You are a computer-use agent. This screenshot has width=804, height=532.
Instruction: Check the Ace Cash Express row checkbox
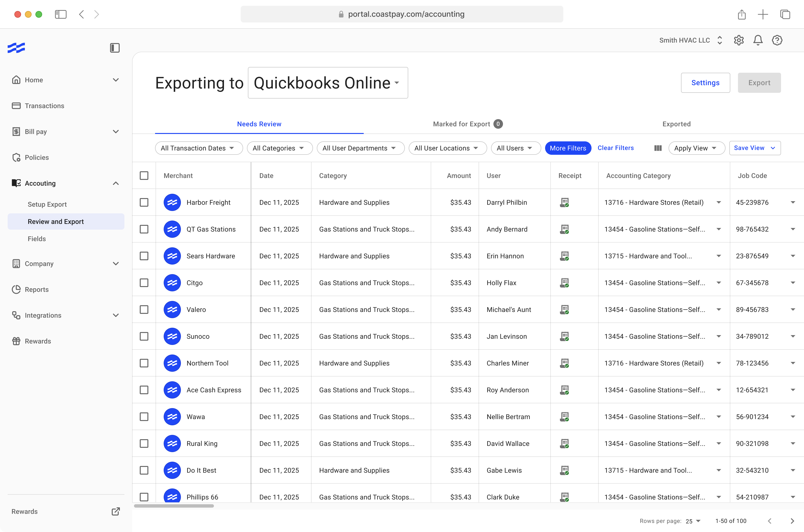click(x=144, y=390)
